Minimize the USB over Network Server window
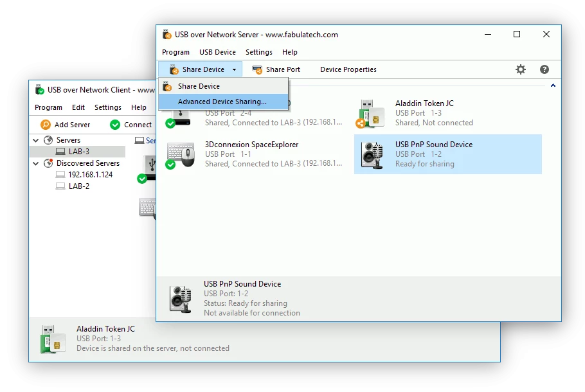Viewport: 585px width, 392px height. click(x=488, y=34)
